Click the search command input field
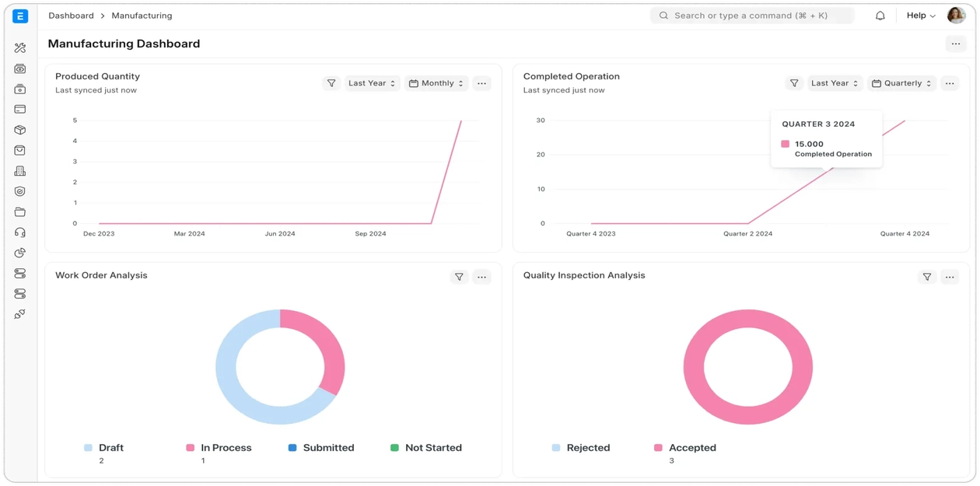This screenshot has height=486, width=980. click(x=751, y=16)
